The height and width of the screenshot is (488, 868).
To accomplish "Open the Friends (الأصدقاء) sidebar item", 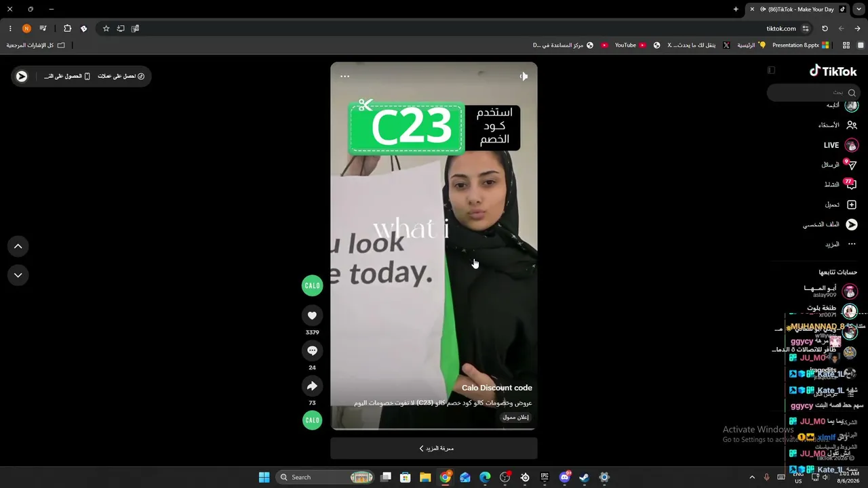I will pyautogui.click(x=837, y=125).
